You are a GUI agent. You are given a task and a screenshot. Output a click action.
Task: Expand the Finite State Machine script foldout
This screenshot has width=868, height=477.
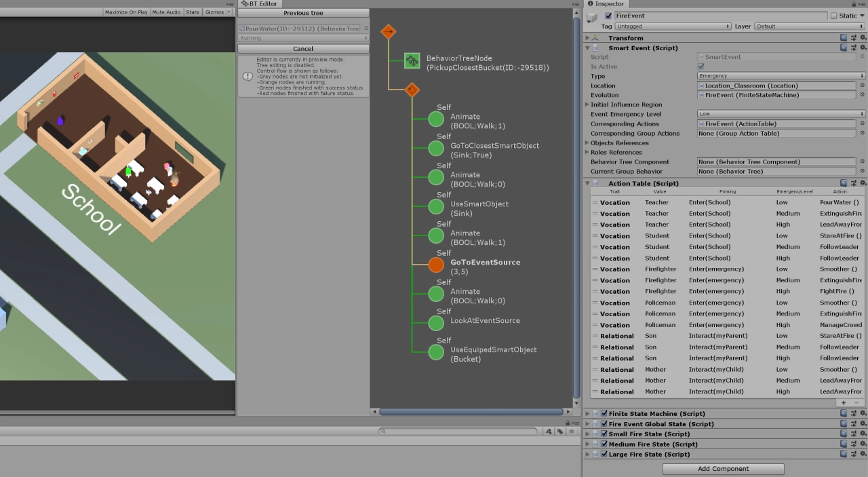587,413
